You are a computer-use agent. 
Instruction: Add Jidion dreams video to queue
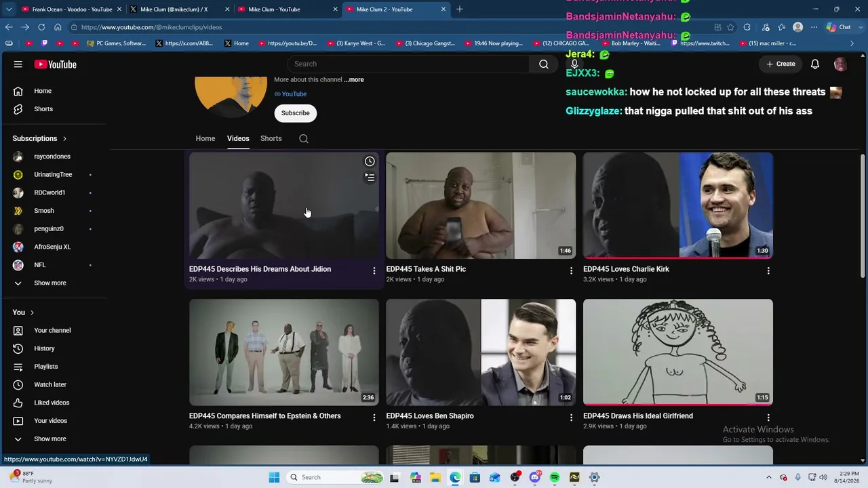pos(370,178)
